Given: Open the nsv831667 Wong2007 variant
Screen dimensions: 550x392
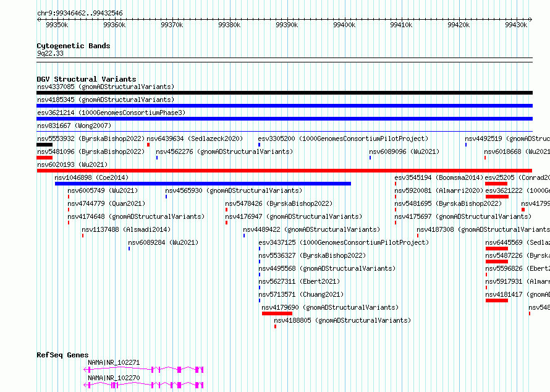Looking at the screenshot, I should point(74,126).
